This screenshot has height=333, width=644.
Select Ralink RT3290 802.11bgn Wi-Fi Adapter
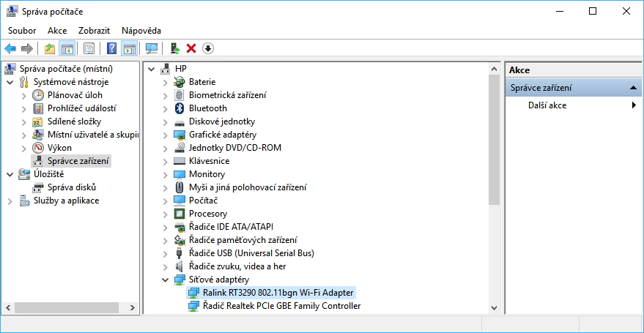[x=278, y=293]
